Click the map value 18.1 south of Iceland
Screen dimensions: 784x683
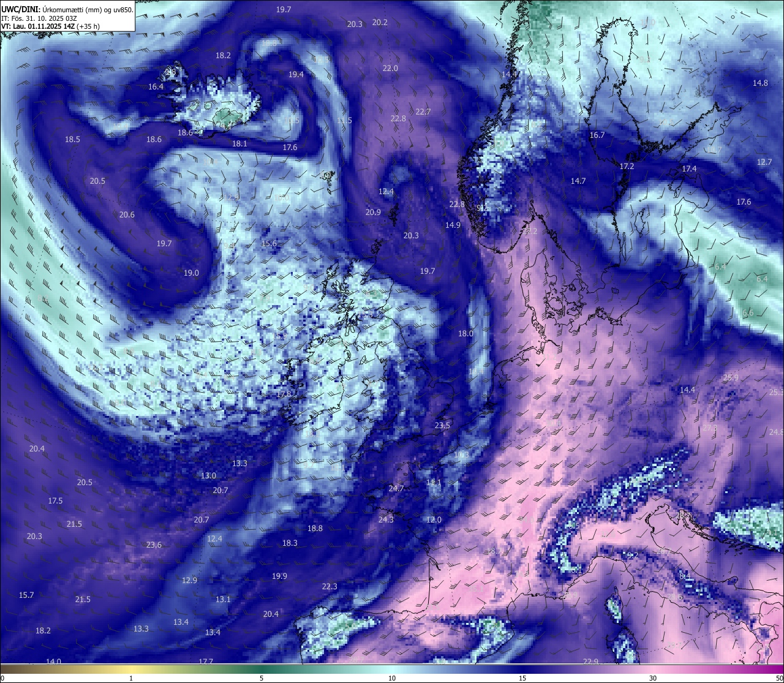239,143
